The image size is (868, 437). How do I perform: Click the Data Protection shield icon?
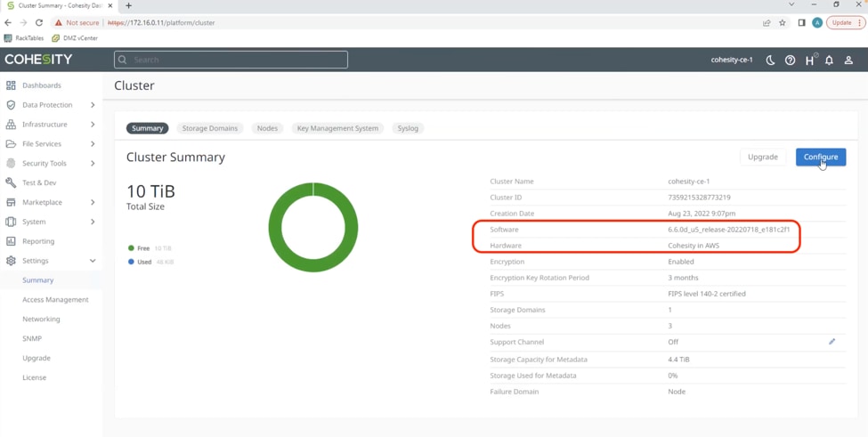coord(11,105)
